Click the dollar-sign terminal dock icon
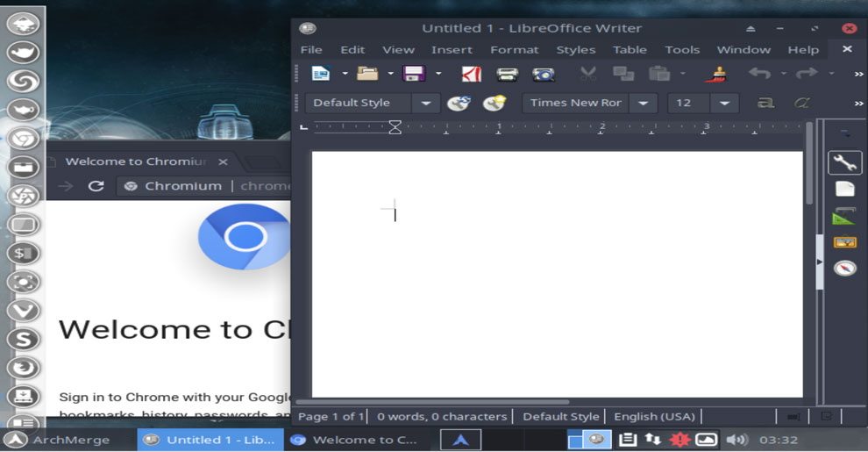The width and height of the screenshot is (868, 452). click(24, 253)
